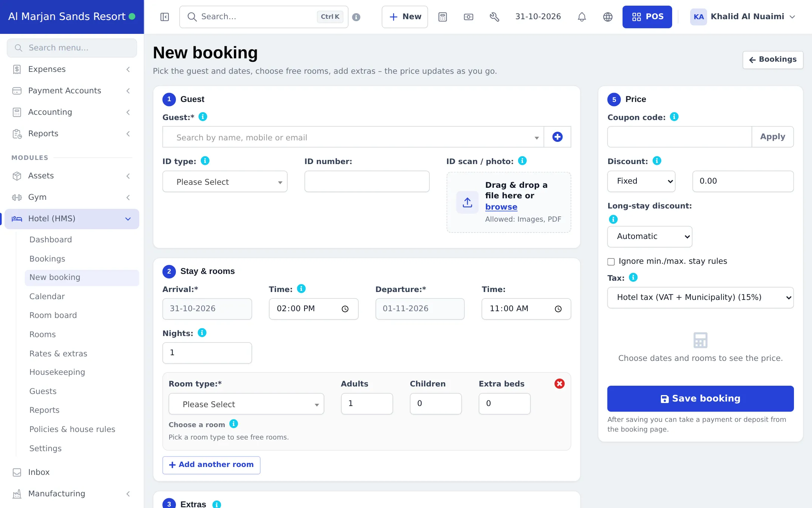This screenshot has height=508, width=812.
Task: Show info for Choose a room
Action: click(x=233, y=424)
